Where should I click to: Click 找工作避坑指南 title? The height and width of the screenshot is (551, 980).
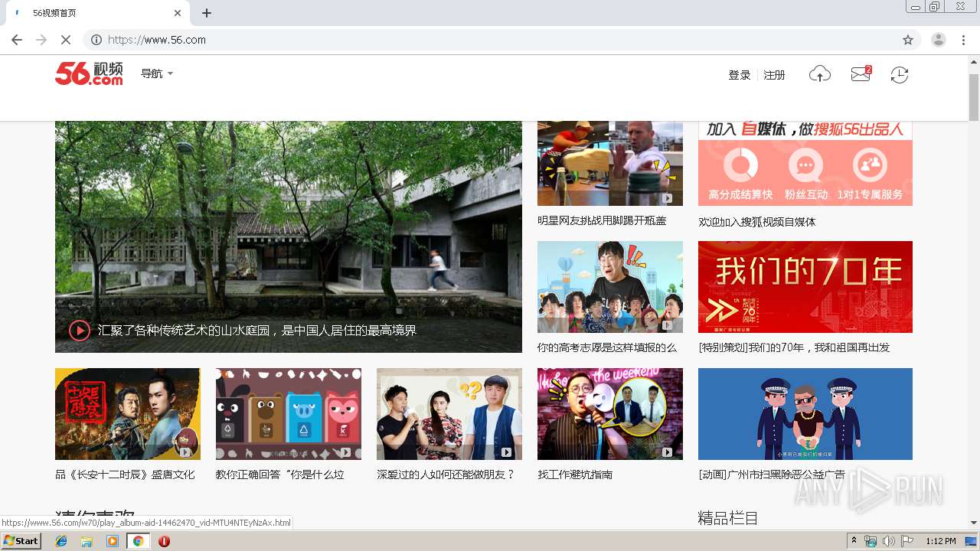[x=575, y=474]
